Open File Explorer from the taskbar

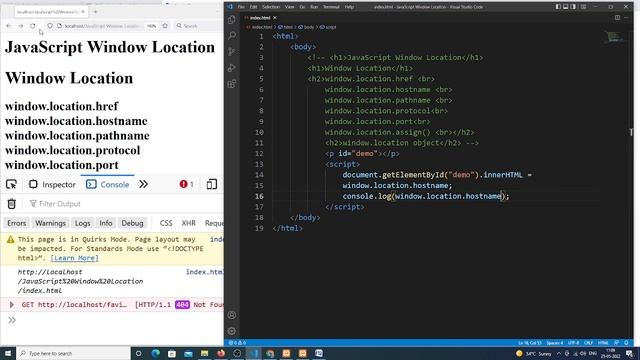click(x=204, y=353)
